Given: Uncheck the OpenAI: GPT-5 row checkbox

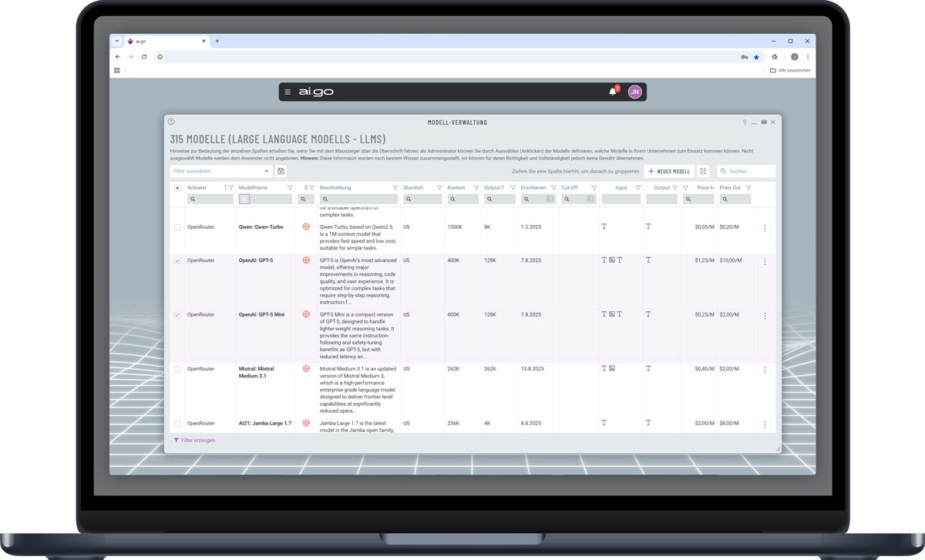Looking at the screenshot, I should [177, 261].
